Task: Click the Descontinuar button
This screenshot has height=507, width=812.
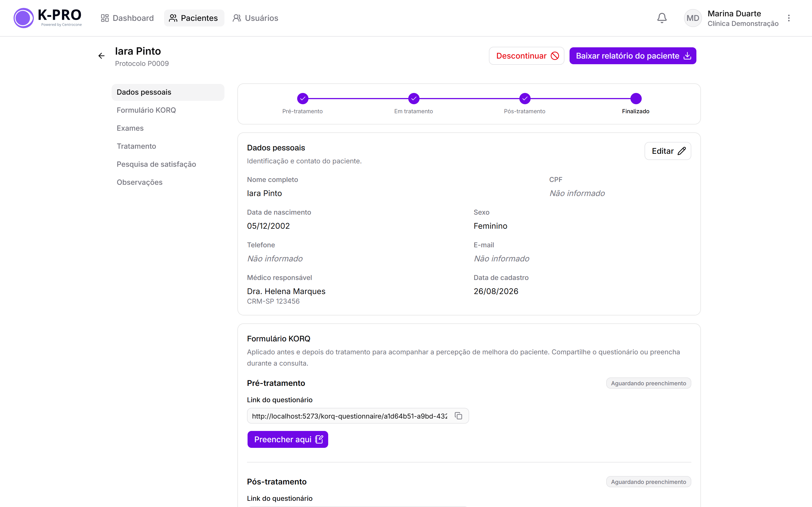Action: 526,56
